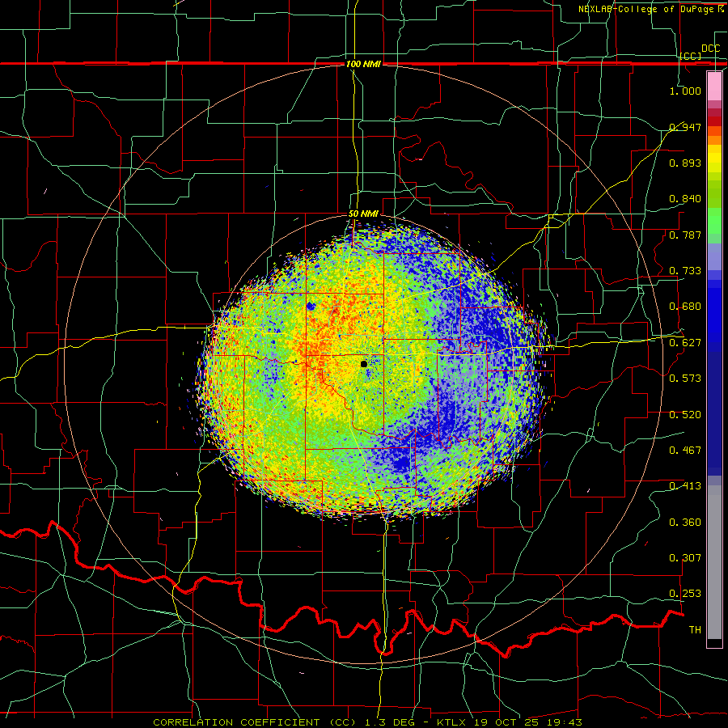Click the "19 OCT 25" date in the caption
The width and height of the screenshot is (728, 728).
click(508, 722)
